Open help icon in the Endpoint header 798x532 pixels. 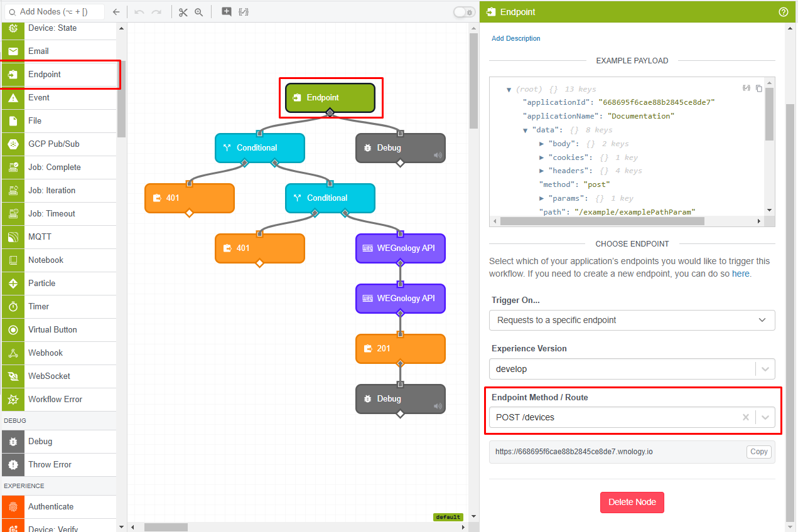pos(784,12)
